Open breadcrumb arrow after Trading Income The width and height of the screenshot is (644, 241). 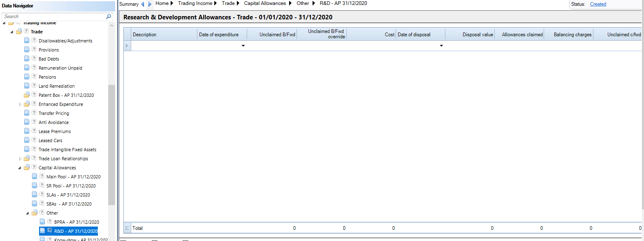click(x=215, y=3)
